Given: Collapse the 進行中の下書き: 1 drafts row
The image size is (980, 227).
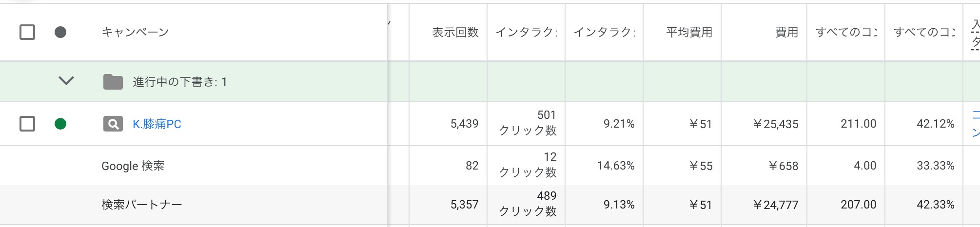Looking at the screenshot, I should (x=66, y=81).
